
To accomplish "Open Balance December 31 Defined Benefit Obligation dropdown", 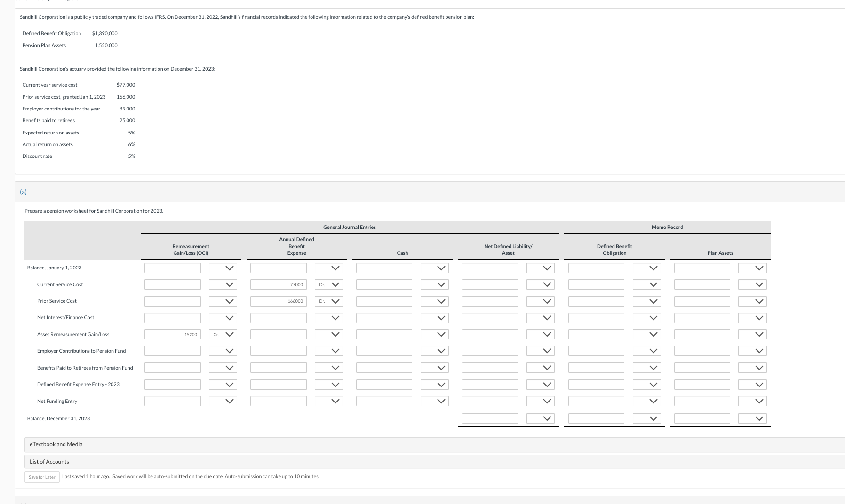I will pos(647,418).
